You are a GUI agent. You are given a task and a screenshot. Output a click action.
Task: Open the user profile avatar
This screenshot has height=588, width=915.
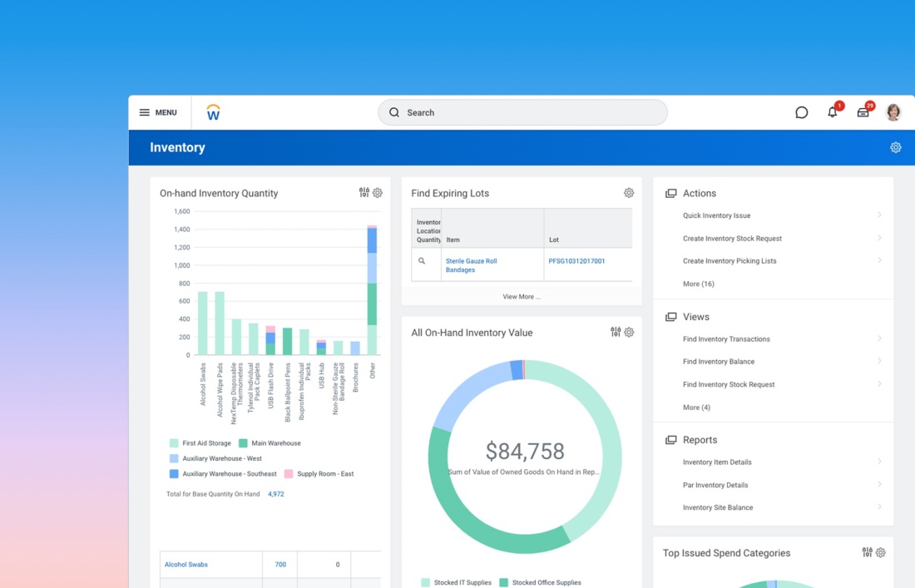(x=893, y=112)
